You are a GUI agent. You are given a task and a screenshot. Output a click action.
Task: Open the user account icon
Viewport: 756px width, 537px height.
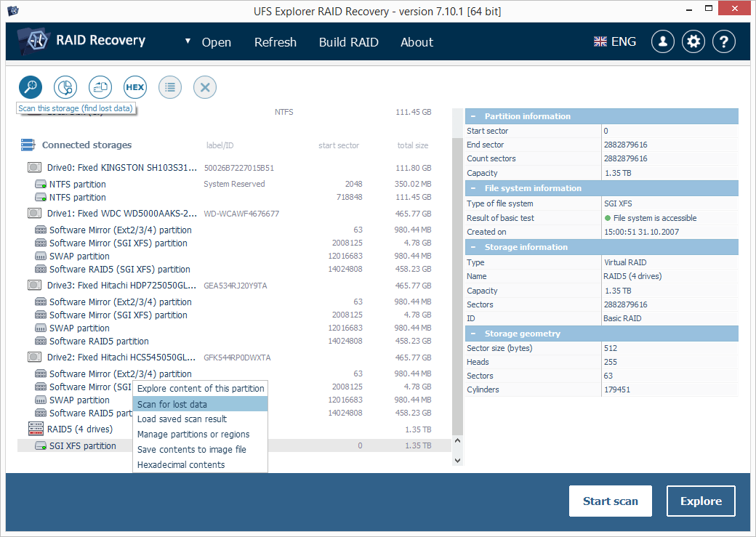click(662, 42)
